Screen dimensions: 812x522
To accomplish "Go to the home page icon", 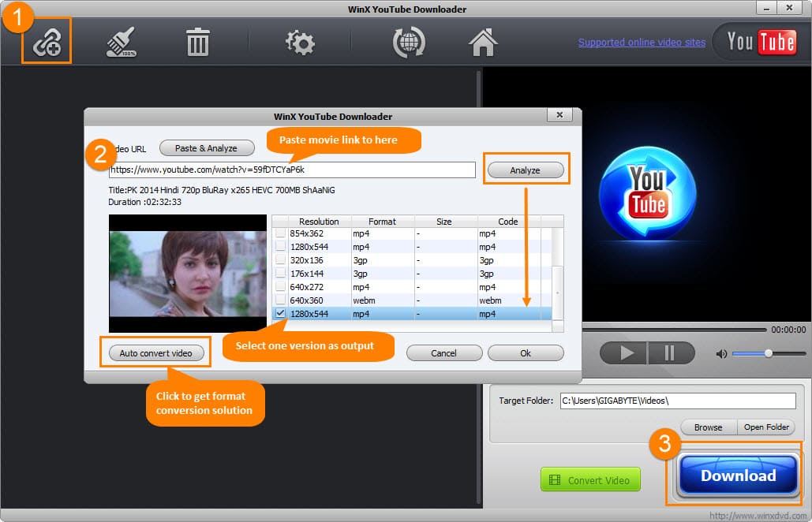I will 483,42.
